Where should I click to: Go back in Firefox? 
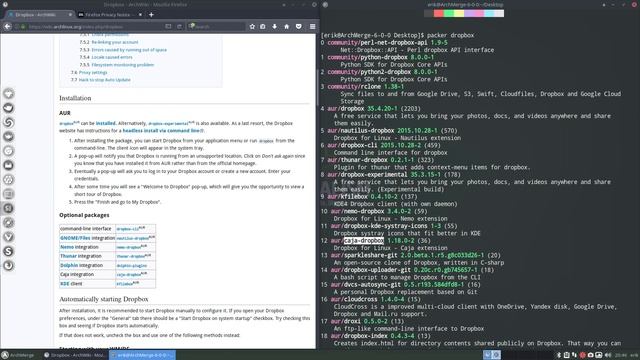[x=8, y=27]
